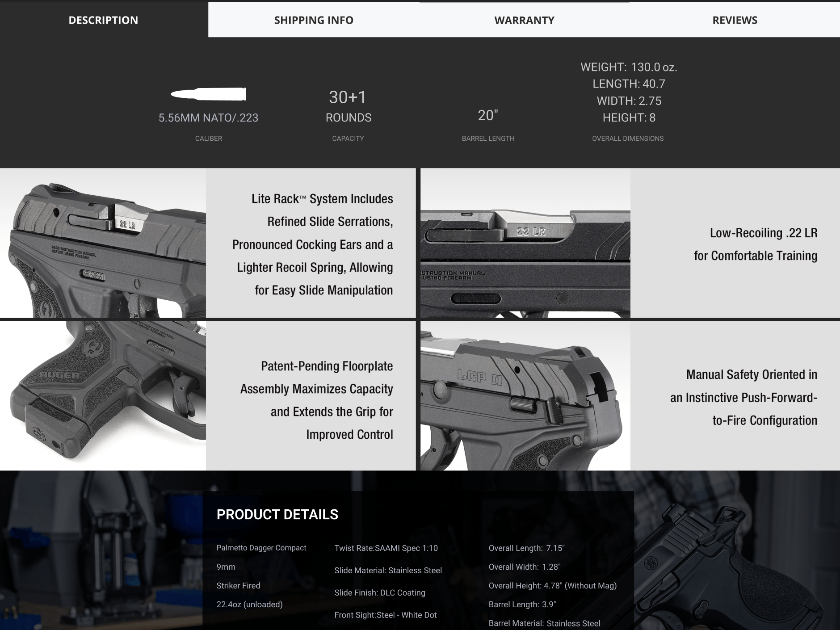
Task: Click the Patent-Pending Floorplate feature text
Action: 316,400
